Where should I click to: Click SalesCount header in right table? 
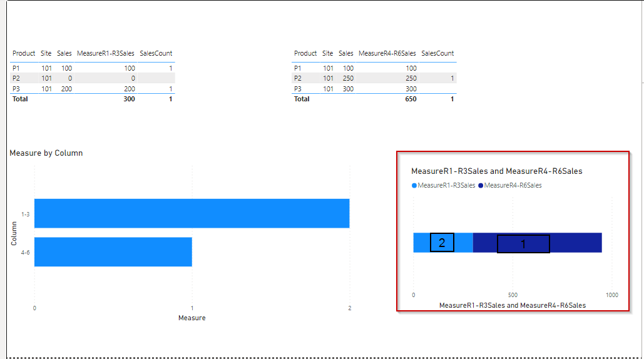[438, 53]
